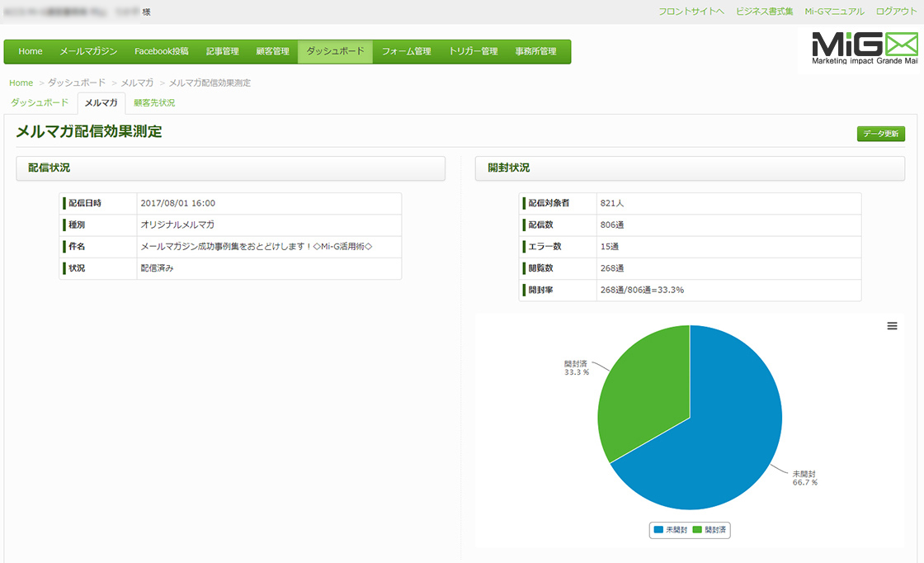Screen dimensions: 924x563
Task: Click the 未開封 66.7 % chart label
Action: [x=804, y=478]
